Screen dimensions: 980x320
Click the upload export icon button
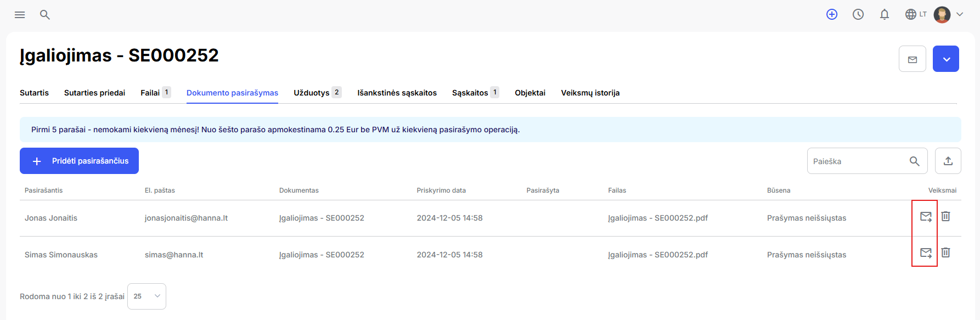click(948, 161)
